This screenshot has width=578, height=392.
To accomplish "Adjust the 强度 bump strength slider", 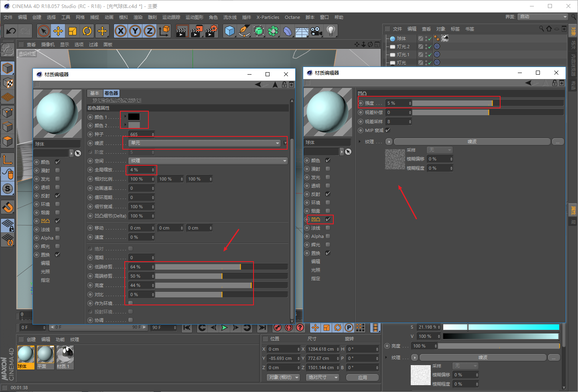I will [x=488, y=103].
